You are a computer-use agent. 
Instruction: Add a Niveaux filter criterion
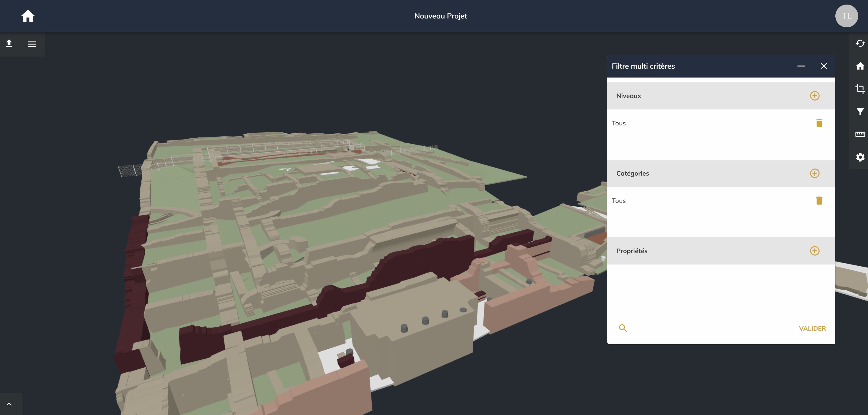pos(814,96)
